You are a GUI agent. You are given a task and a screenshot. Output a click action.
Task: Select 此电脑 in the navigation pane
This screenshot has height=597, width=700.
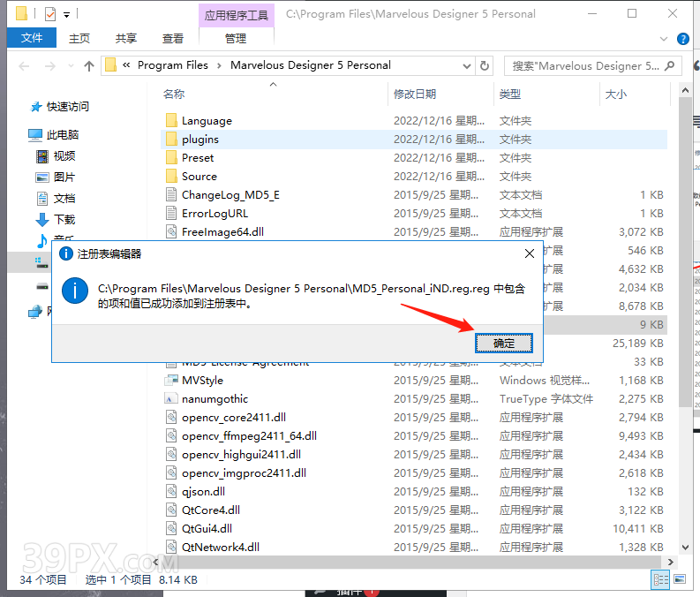click(63, 134)
